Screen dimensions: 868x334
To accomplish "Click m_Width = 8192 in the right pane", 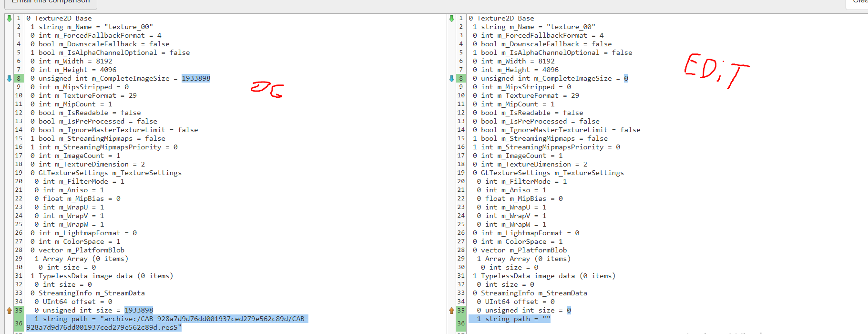I will click(514, 61).
